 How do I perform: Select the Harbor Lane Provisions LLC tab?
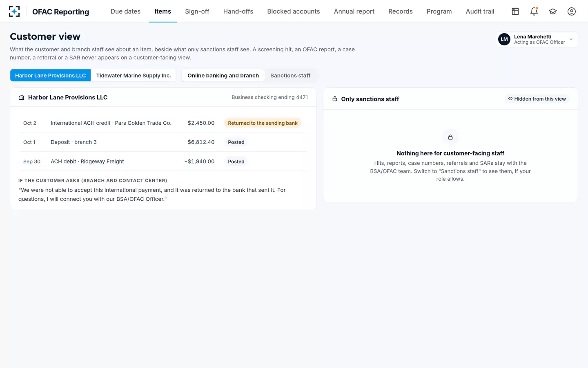51,76
